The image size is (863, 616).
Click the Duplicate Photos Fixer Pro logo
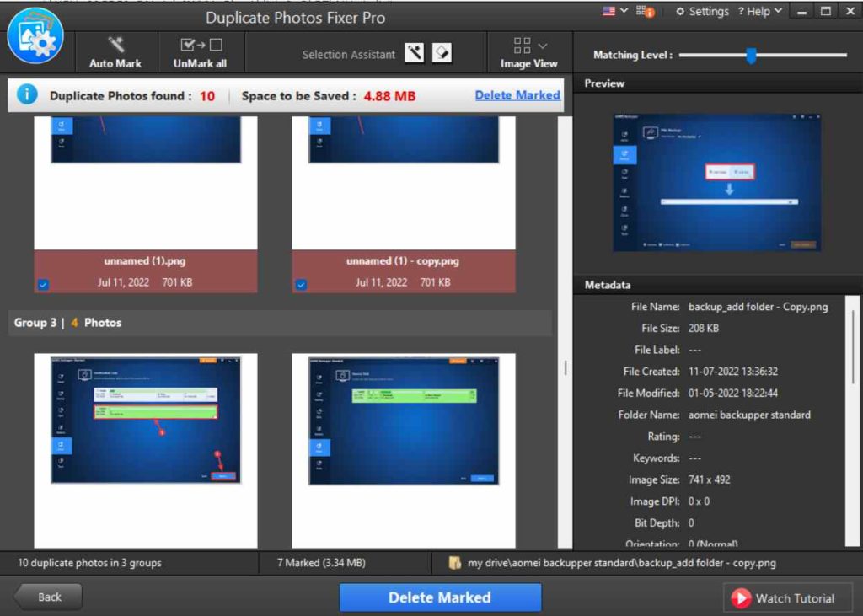pos(35,35)
